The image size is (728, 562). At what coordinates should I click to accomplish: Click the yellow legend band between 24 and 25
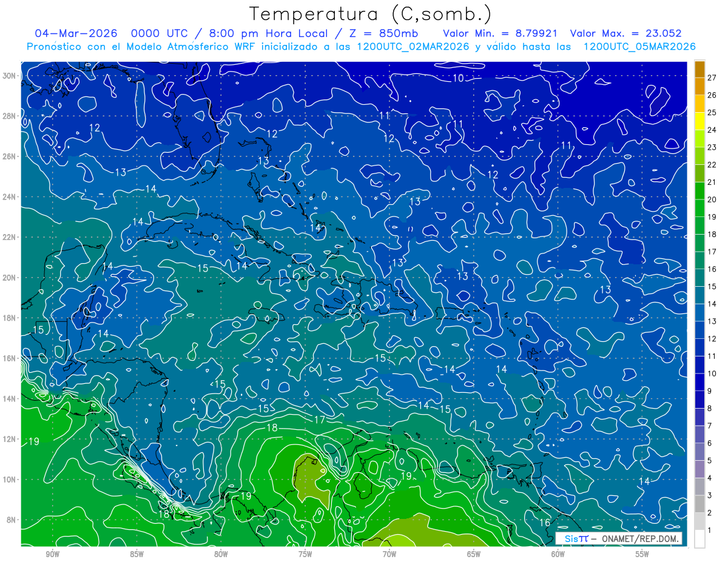point(699,121)
